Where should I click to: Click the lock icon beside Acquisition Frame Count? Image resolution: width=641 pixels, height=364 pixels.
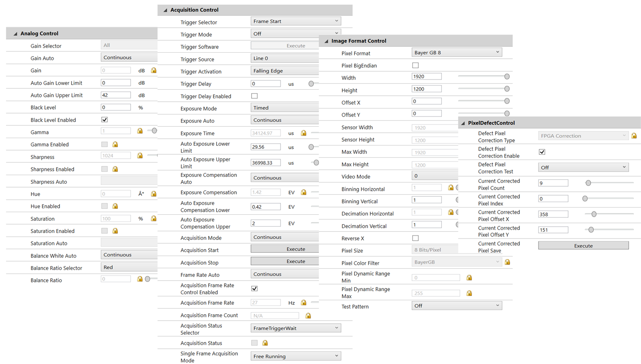coord(308,316)
